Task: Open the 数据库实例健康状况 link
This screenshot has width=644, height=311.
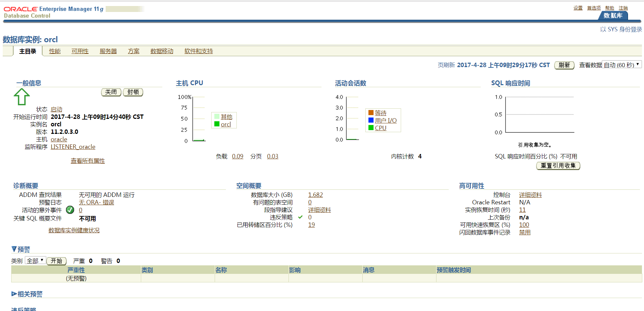Action: click(74, 230)
